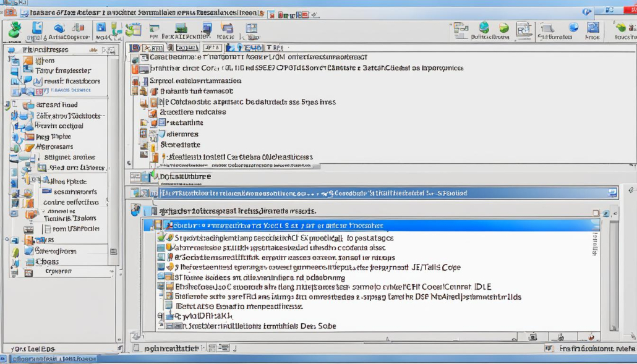
Task: Click the landscape picture icon in the toolbar
Action: [181, 28]
